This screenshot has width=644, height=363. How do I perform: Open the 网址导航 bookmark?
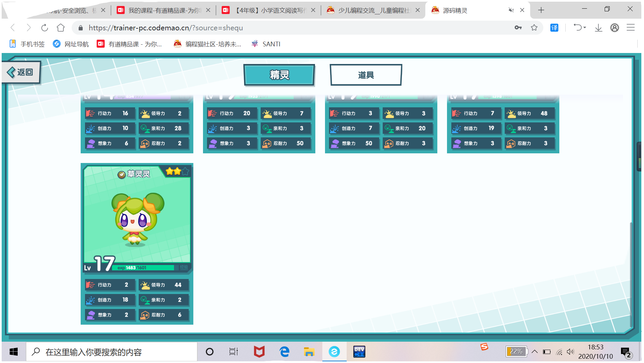[71, 44]
